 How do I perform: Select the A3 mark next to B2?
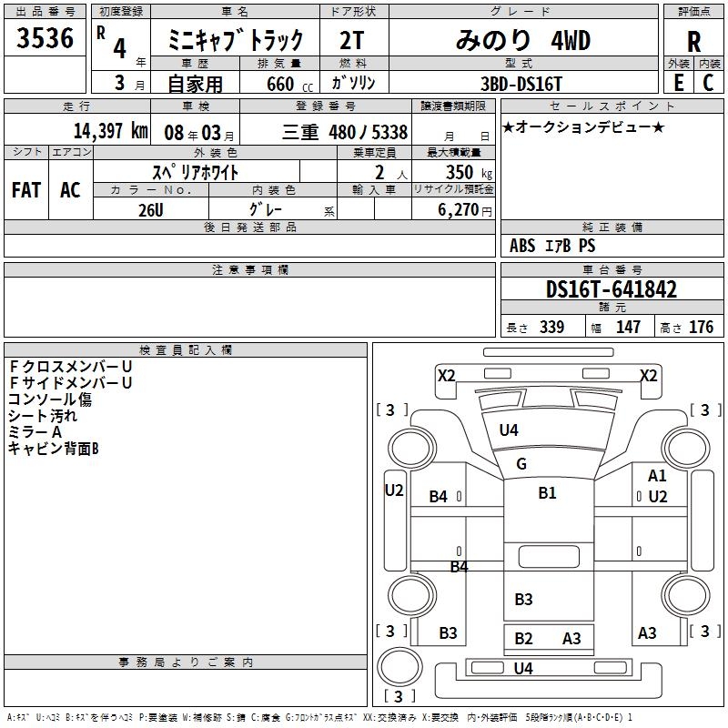(x=571, y=639)
